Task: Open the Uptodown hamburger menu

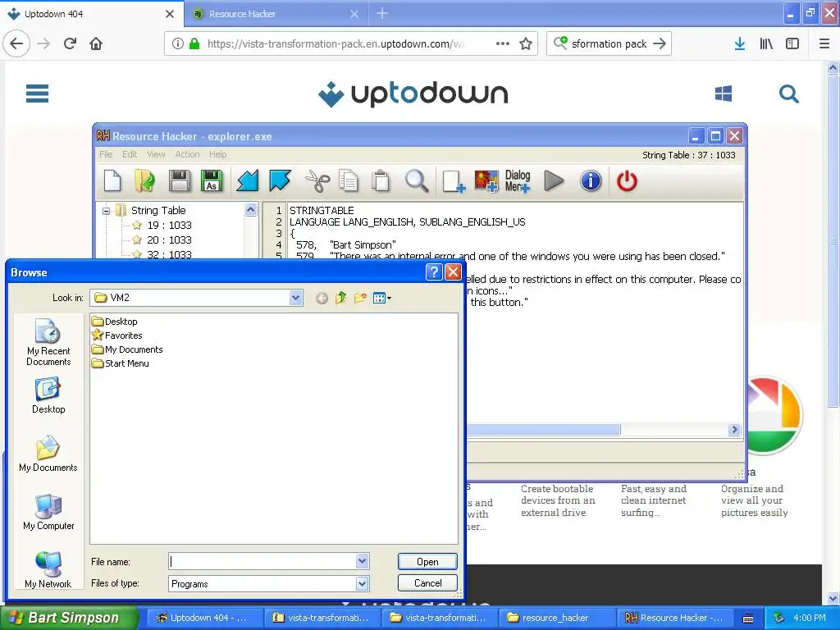Action: pos(38,94)
